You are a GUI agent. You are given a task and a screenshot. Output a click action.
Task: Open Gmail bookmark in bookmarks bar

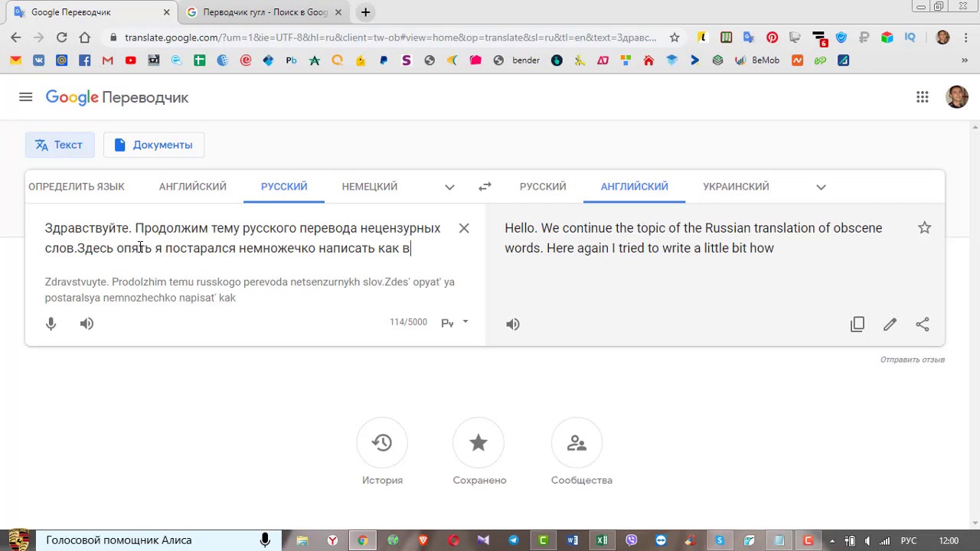coord(108,60)
